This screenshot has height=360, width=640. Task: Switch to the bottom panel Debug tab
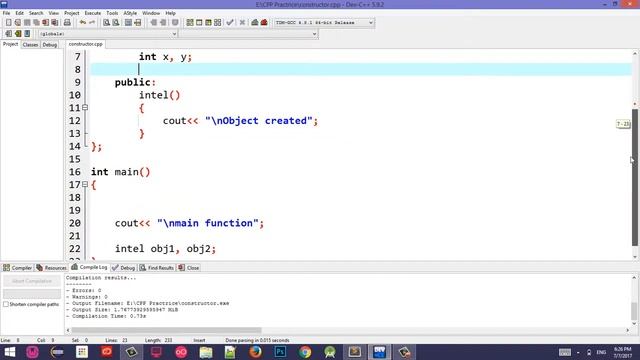coord(124,268)
